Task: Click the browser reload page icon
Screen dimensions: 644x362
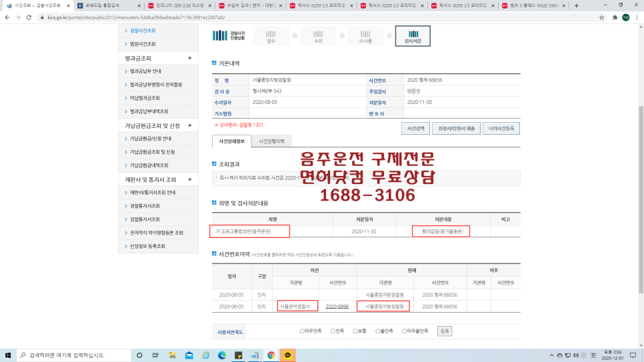Action: pos(29,17)
